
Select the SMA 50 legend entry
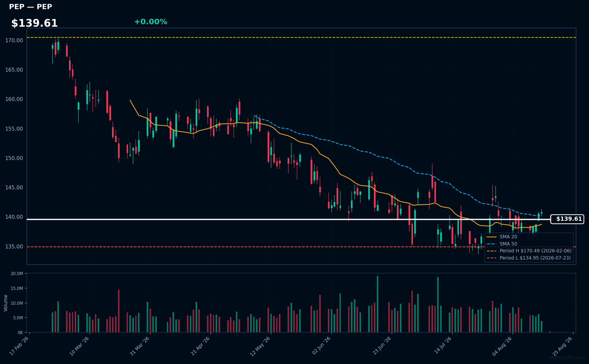click(x=502, y=244)
